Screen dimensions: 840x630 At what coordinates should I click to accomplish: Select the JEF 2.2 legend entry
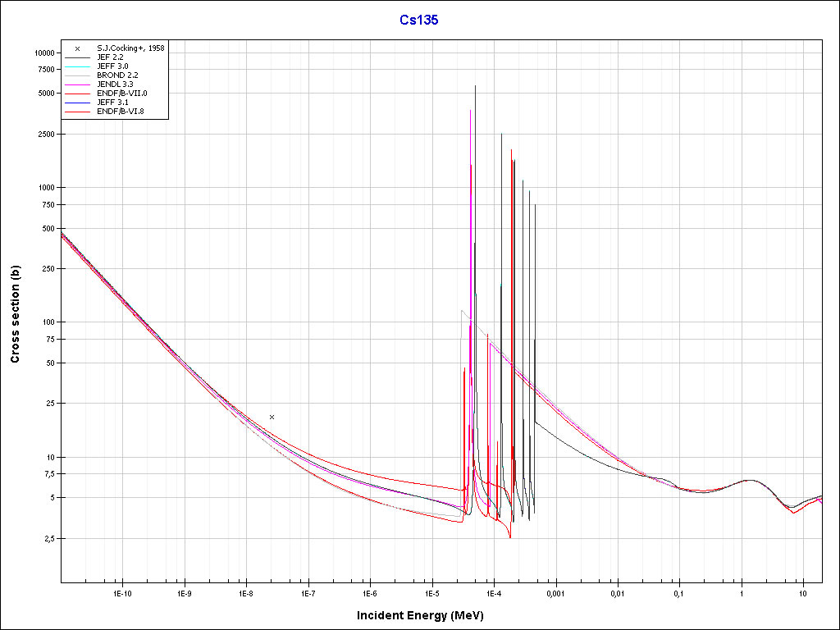point(111,57)
